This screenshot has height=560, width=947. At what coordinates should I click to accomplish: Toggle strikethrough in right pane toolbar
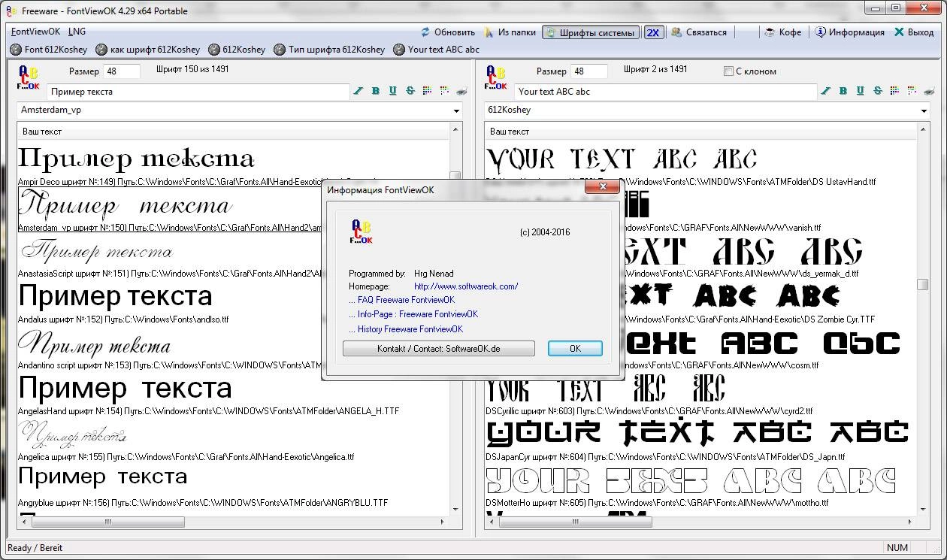tap(878, 91)
